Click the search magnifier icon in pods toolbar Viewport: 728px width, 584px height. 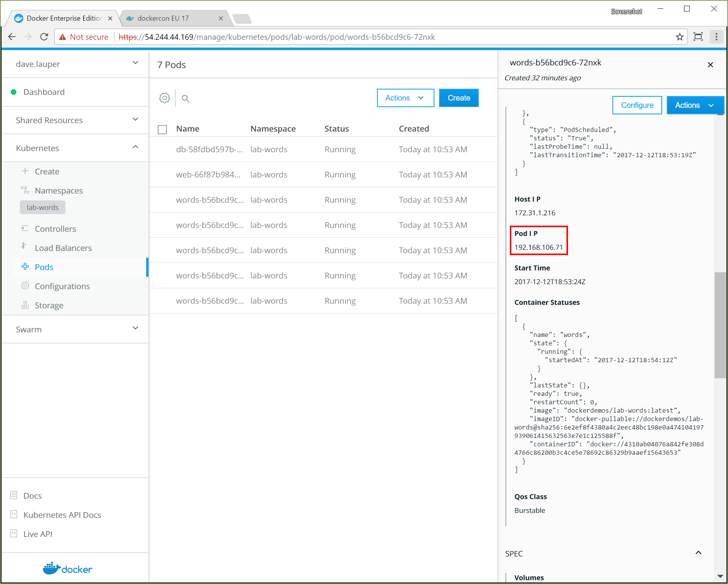click(186, 99)
